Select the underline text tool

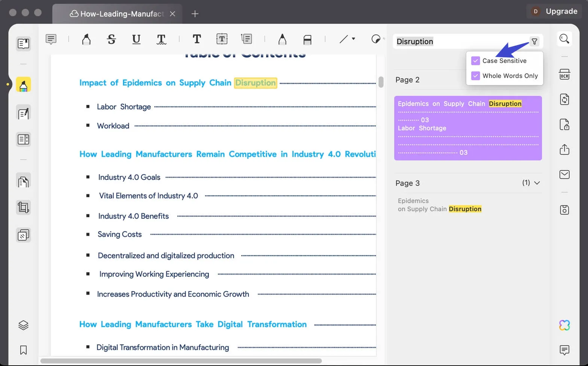tap(136, 39)
